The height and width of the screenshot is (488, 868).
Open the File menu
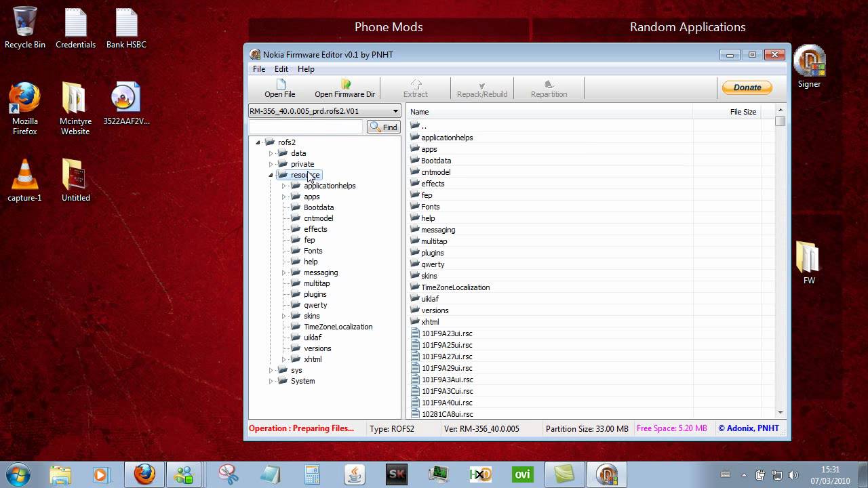[259, 69]
